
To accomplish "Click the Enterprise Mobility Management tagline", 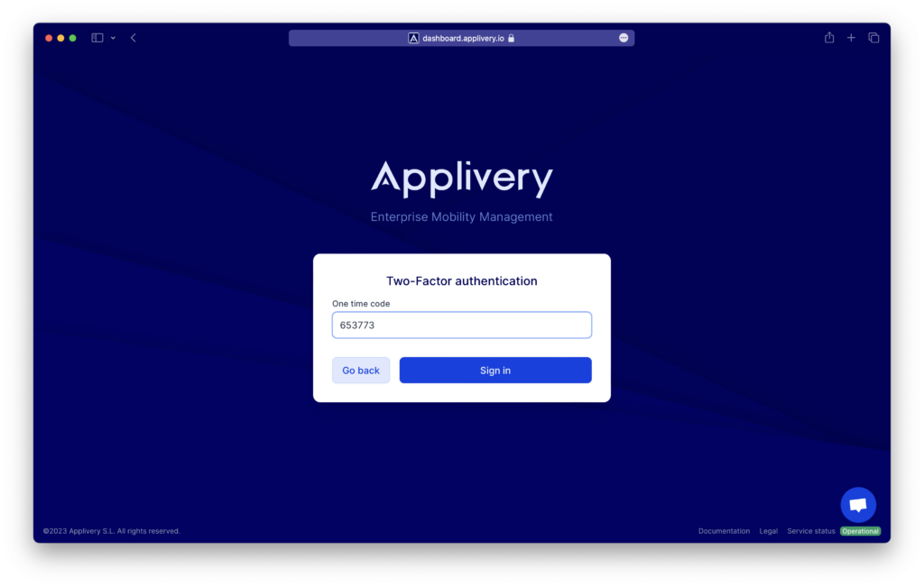I will tap(462, 216).
